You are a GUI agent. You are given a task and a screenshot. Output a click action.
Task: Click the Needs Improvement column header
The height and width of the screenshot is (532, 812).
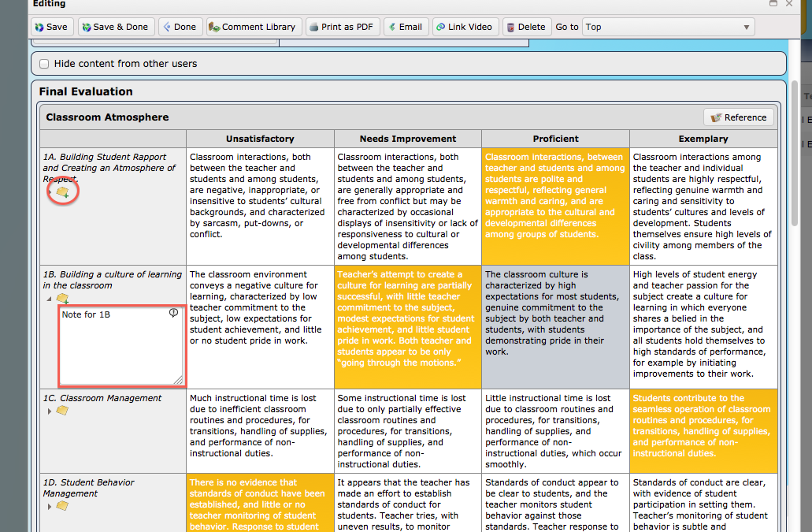pos(408,139)
